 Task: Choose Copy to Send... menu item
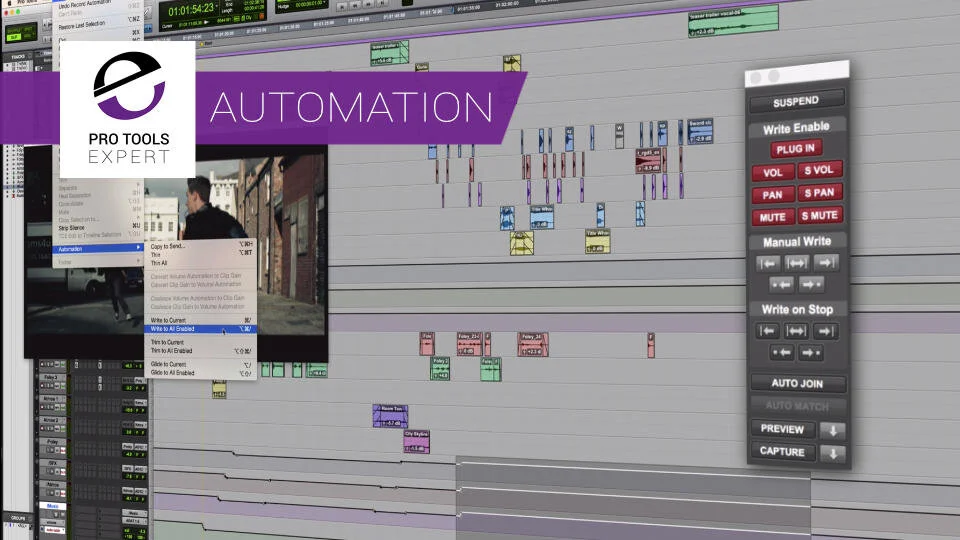(201, 246)
